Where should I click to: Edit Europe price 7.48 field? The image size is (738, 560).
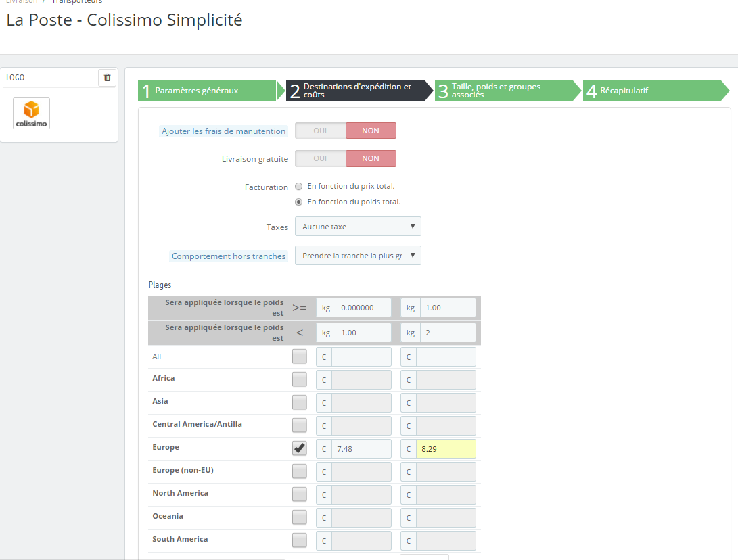[x=361, y=449]
